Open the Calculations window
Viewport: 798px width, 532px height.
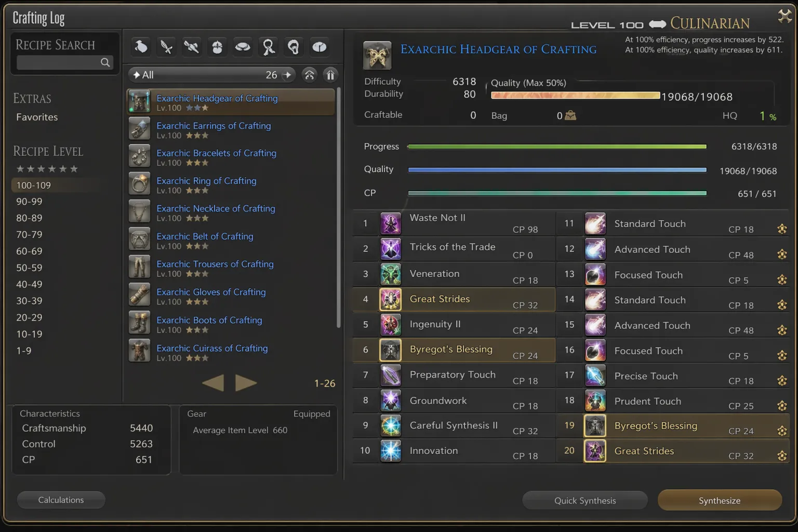point(61,499)
